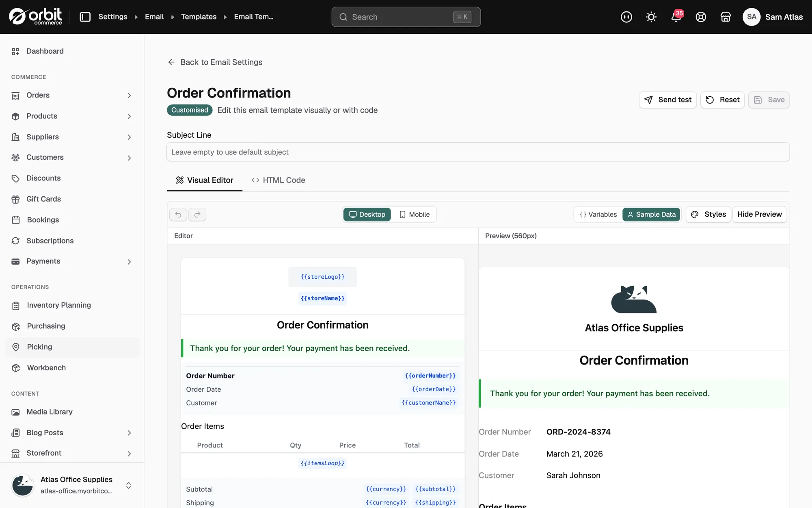This screenshot has height=508, width=812.
Task: Click the Orbit Commerce logo
Action: (x=36, y=17)
